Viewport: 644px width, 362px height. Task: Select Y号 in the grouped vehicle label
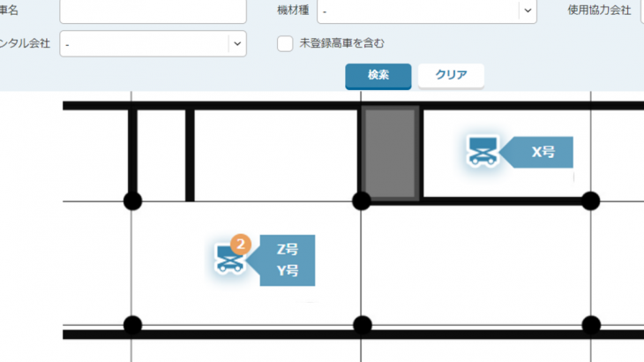(x=288, y=271)
